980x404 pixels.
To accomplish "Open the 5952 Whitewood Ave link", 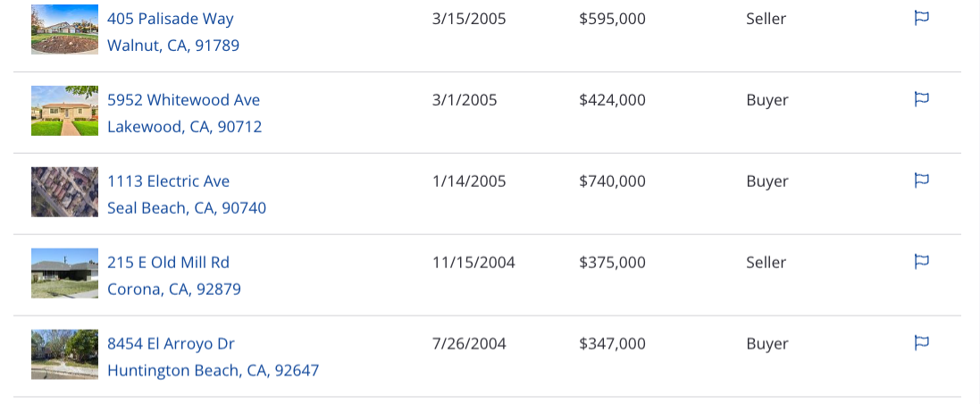I will tap(184, 100).
